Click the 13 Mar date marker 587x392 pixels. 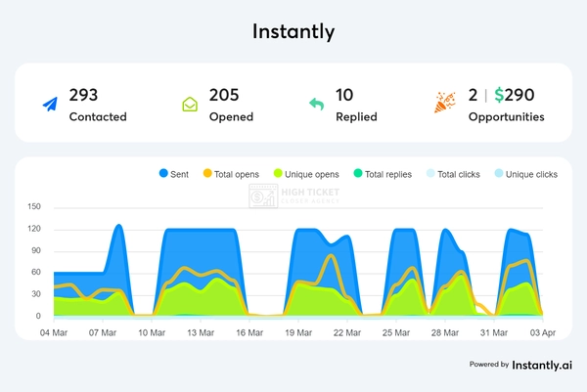(x=202, y=333)
